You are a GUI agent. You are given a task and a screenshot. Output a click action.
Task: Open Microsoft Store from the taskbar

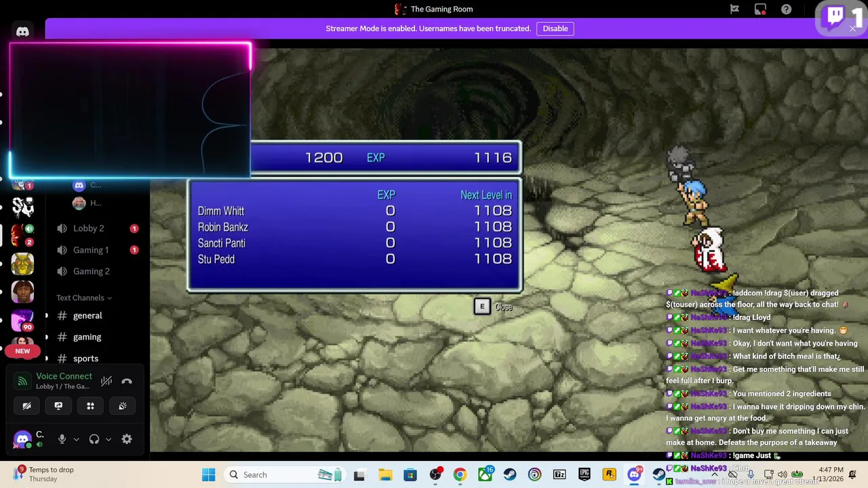pyautogui.click(x=410, y=474)
